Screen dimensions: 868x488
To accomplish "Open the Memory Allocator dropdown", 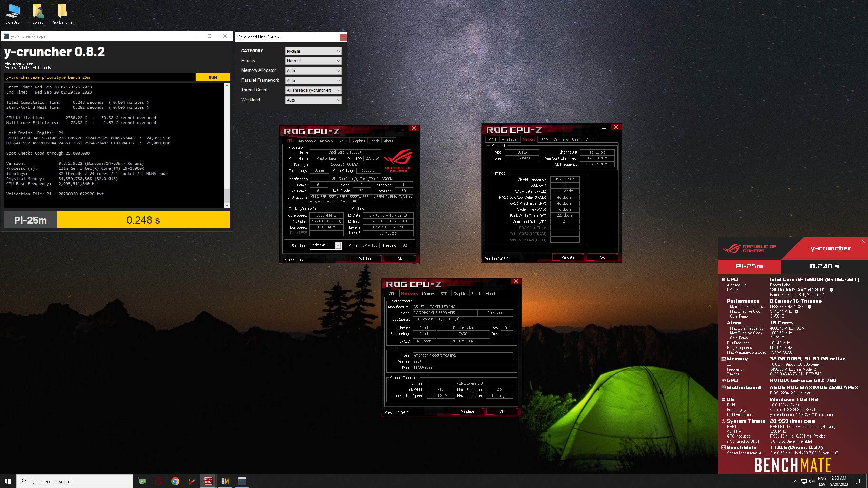I will click(313, 71).
